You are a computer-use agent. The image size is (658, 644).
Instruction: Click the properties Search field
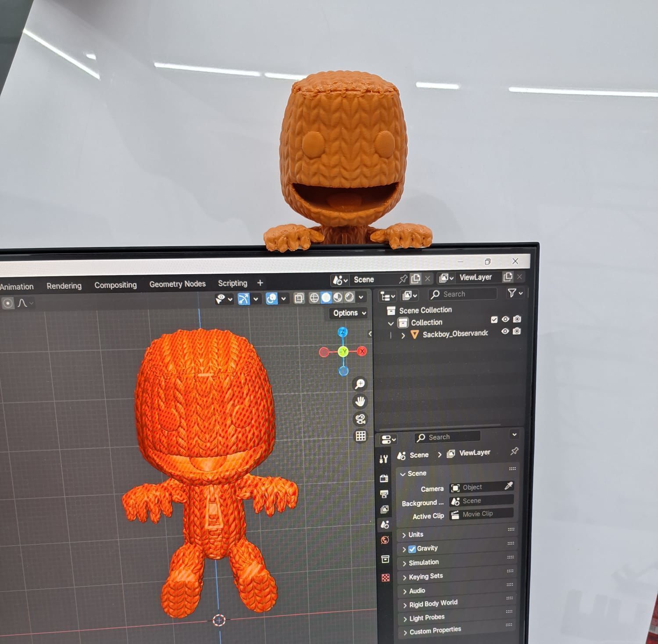pos(447,437)
